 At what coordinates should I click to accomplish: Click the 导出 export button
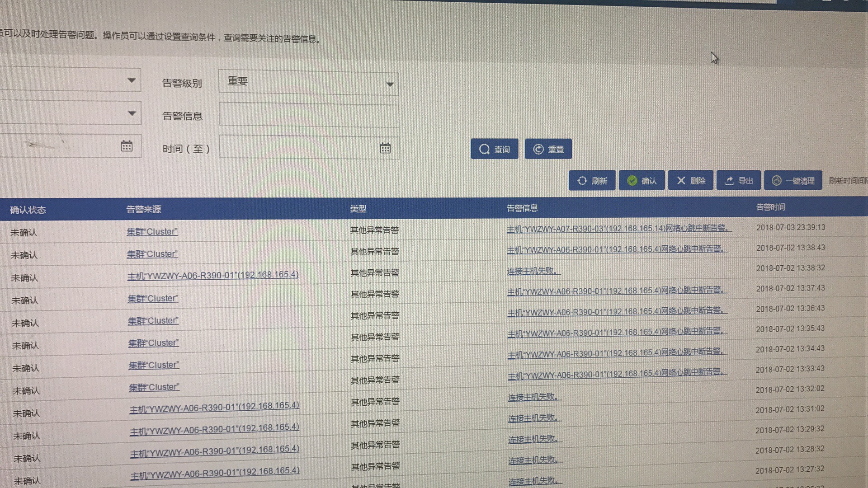click(x=739, y=181)
